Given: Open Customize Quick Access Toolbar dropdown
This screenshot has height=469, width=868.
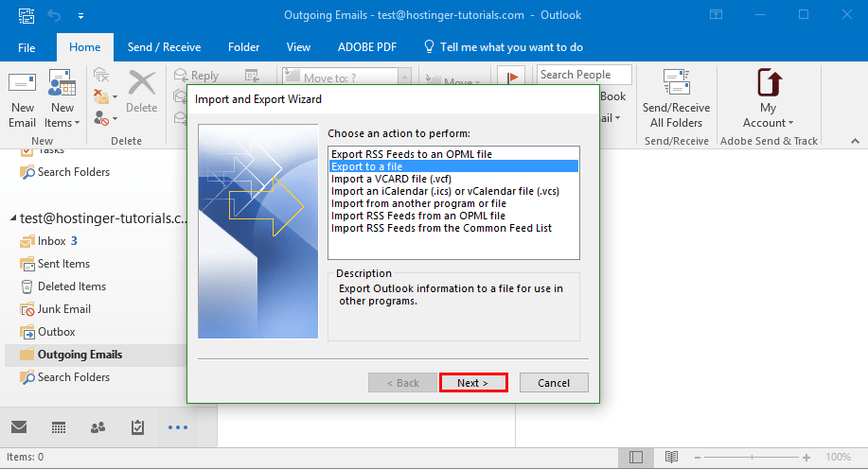Looking at the screenshot, I should tap(80, 16).
